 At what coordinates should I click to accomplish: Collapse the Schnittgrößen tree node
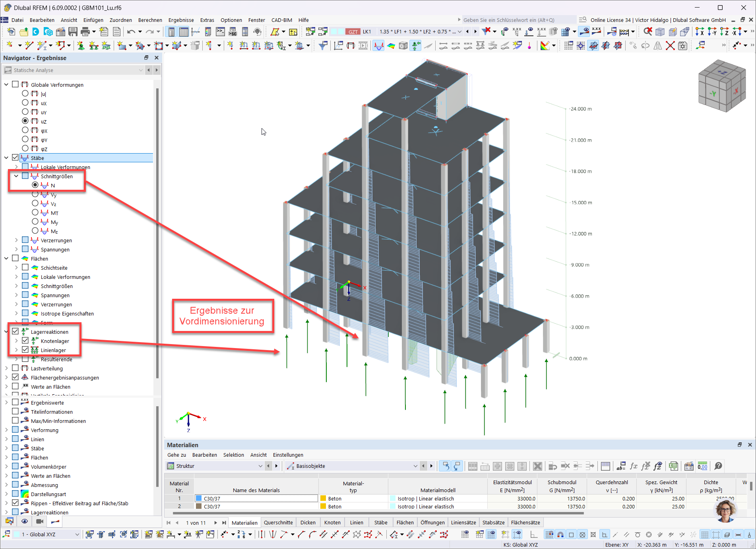(16, 175)
